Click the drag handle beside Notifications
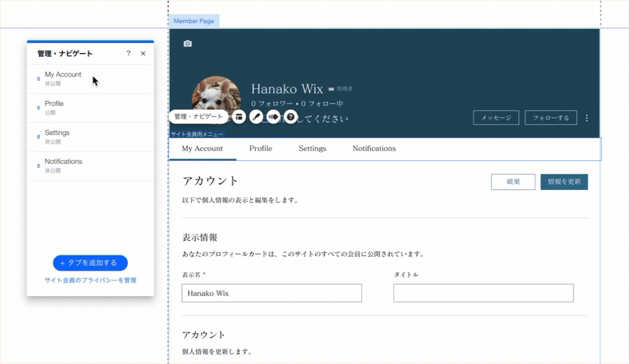The height and width of the screenshot is (364, 629). 38,165
